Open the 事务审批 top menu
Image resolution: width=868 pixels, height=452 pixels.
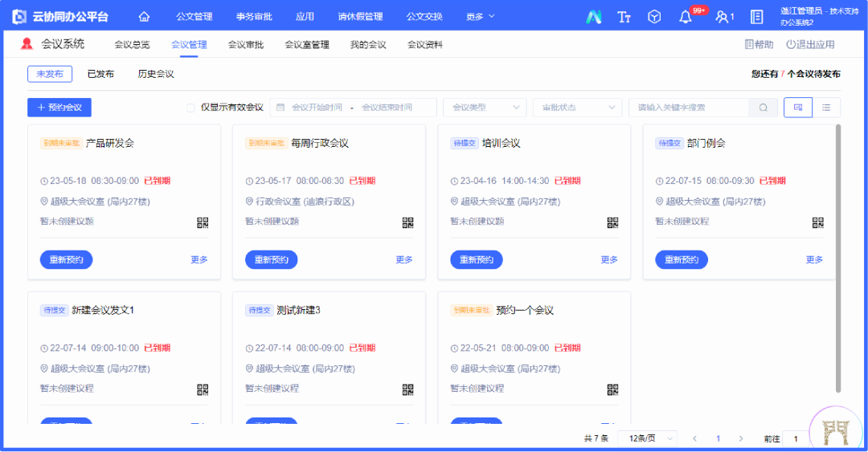tap(254, 17)
